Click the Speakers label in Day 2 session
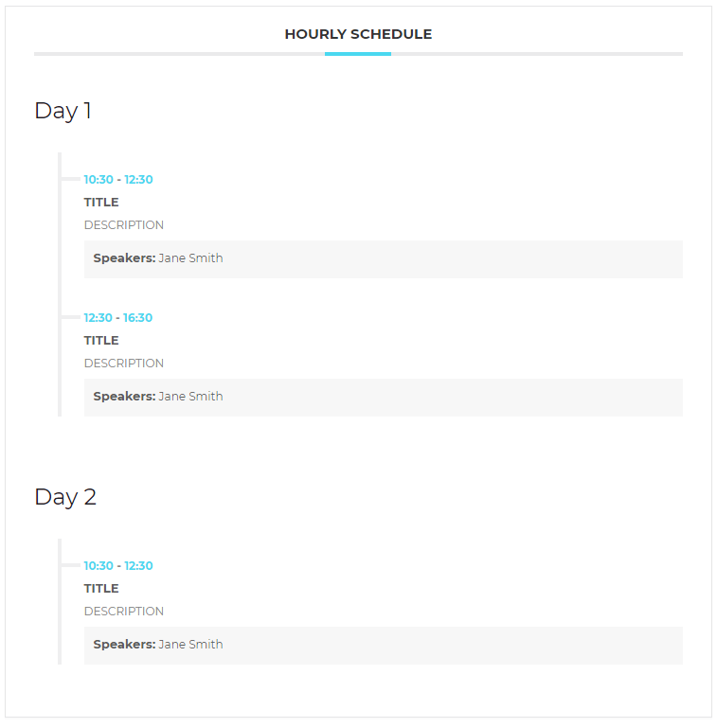 [x=124, y=645]
